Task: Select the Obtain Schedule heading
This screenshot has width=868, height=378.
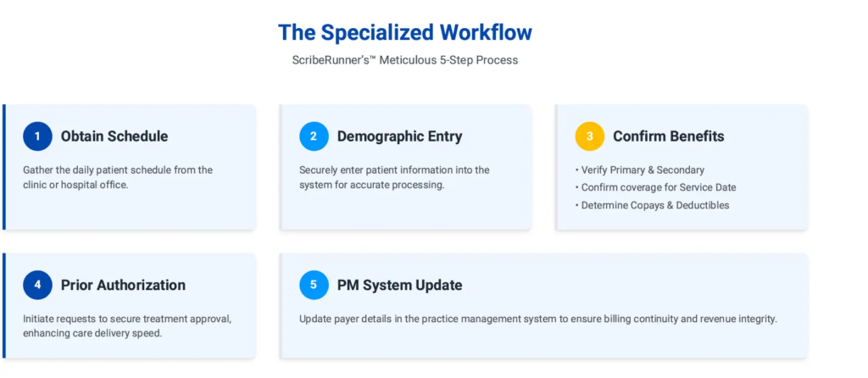Action: 114,136
